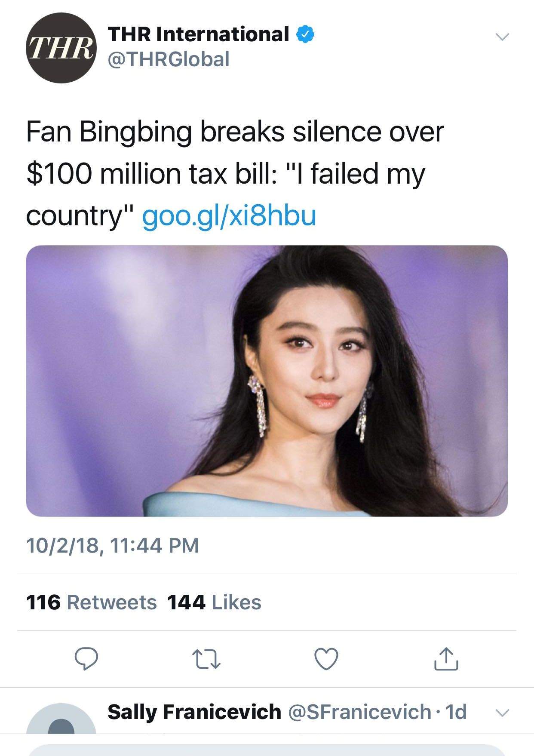
Task: Click the reply's 1d timestamp
Action: [x=456, y=712]
